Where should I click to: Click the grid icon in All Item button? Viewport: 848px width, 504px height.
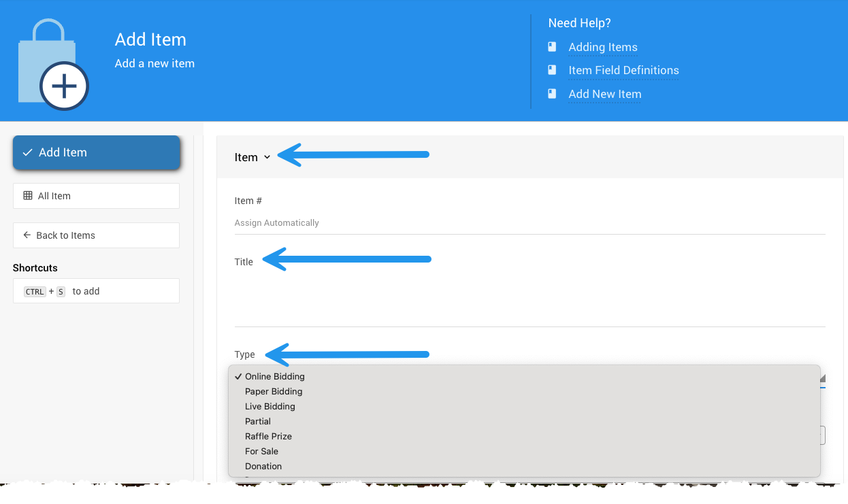pyautogui.click(x=28, y=196)
